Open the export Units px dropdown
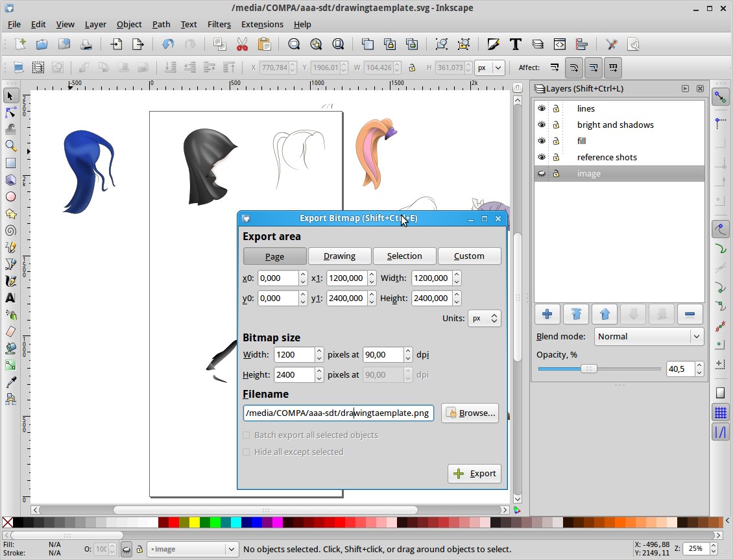The image size is (733, 560). (x=485, y=318)
